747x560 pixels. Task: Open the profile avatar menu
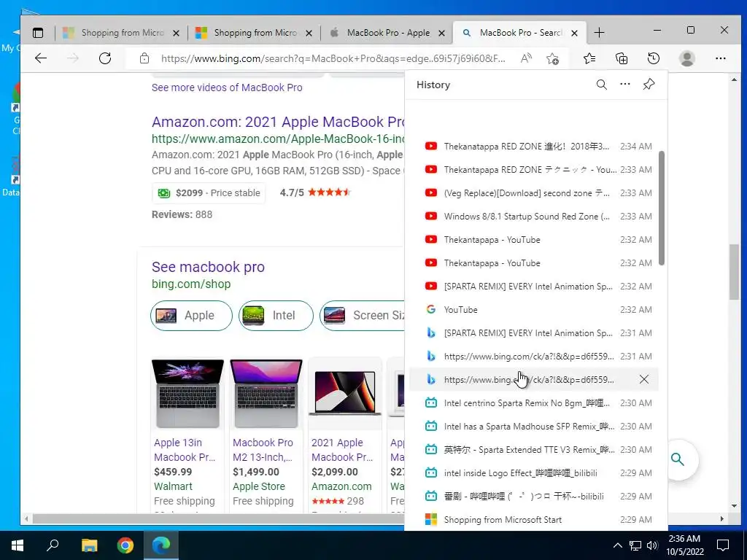pyautogui.click(x=687, y=58)
